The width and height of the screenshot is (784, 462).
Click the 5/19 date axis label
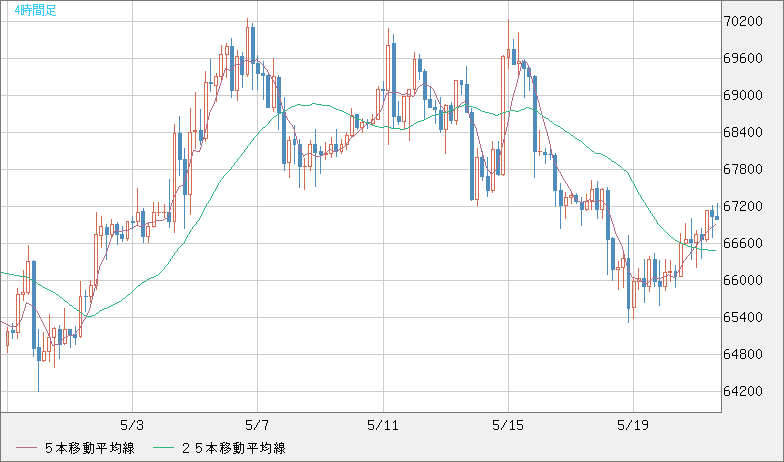pyautogui.click(x=633, y=426)
